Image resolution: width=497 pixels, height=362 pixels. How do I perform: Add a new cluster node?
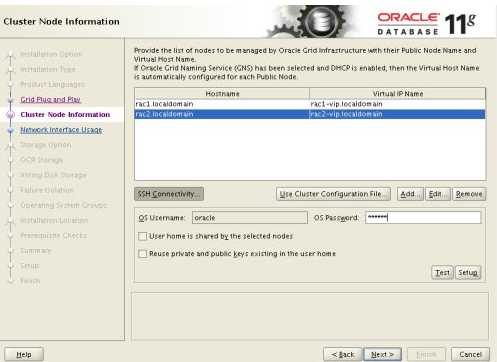click(x=410, y=194)
